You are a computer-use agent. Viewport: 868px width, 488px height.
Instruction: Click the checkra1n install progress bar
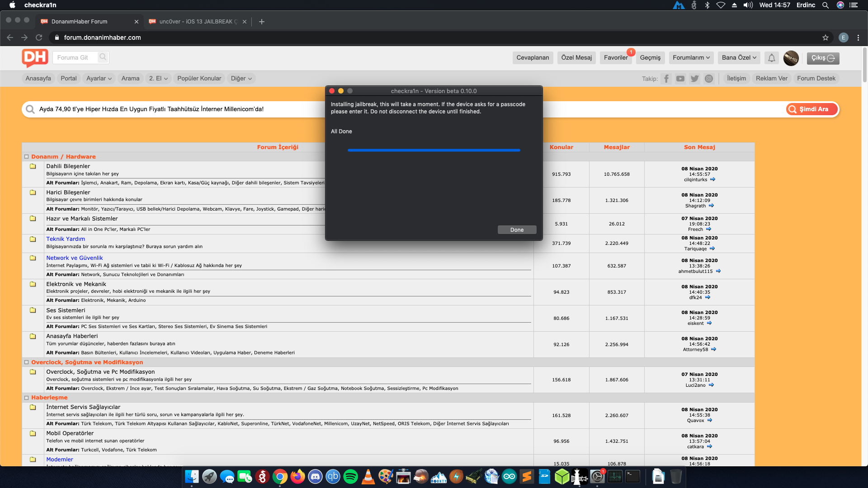coord(434,150)
